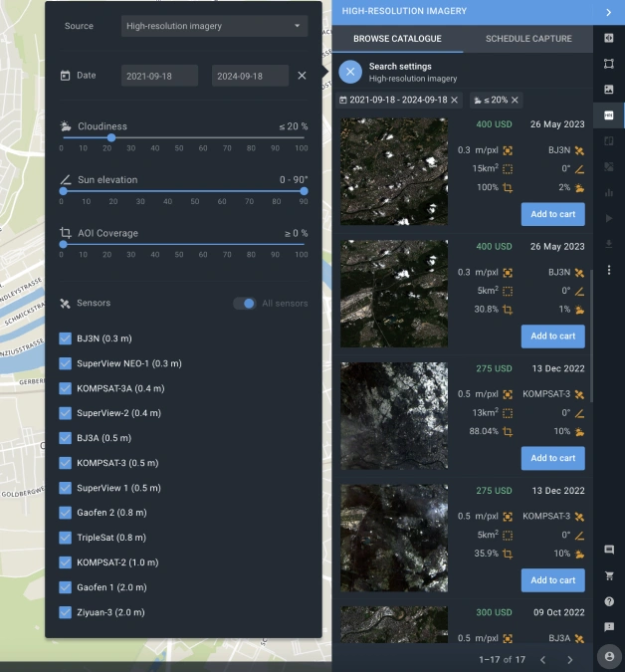This screenshot has height=672, width=625.
Task: Collapse the High-Resolution Imagery panel arrow
Action: [x=609, y=12]
